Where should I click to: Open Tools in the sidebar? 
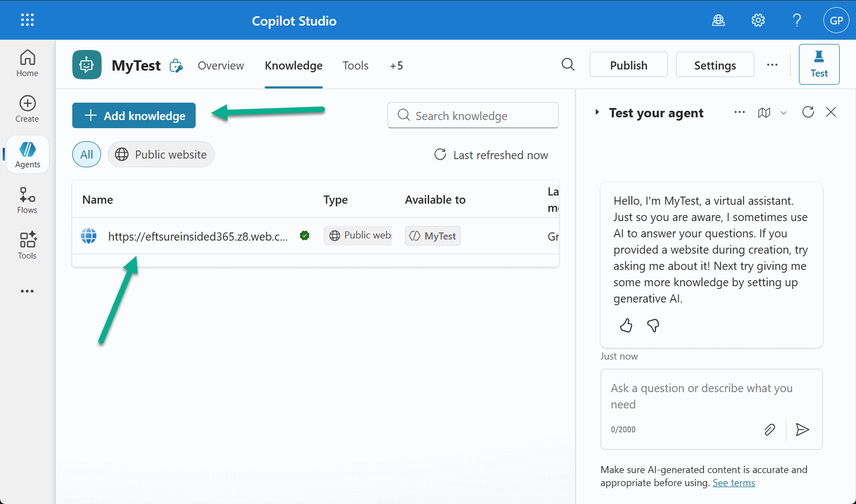pyautogui.click(x=27, y=246)
